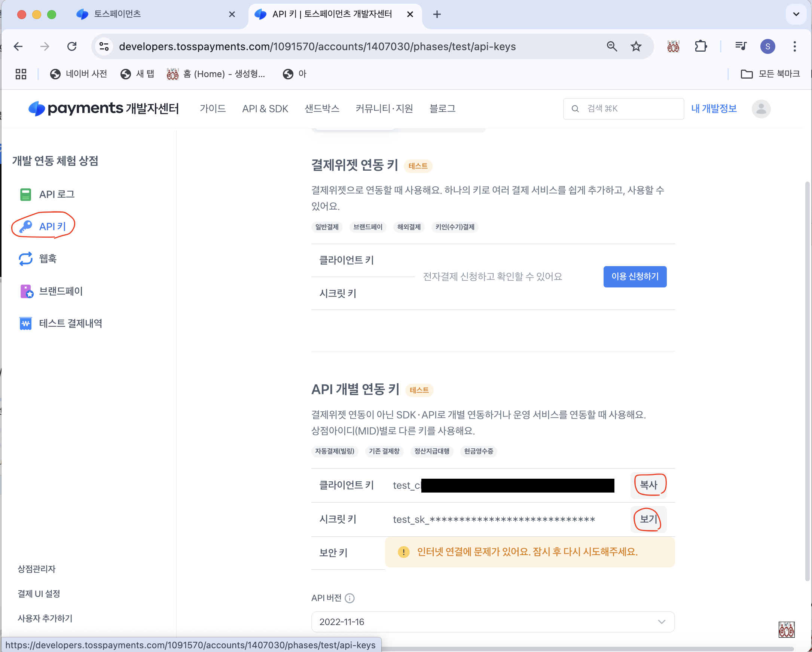Open the 홈 (Home) - 생성형 bookmark
812x652 pixels.
pos(216,74)
